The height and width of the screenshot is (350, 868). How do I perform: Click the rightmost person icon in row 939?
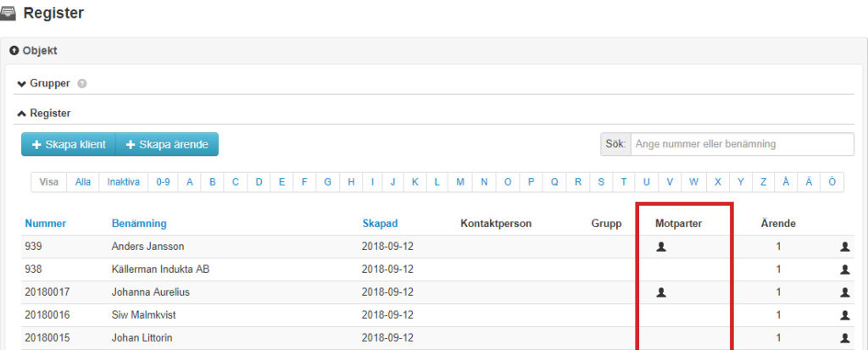coord(844,247)
